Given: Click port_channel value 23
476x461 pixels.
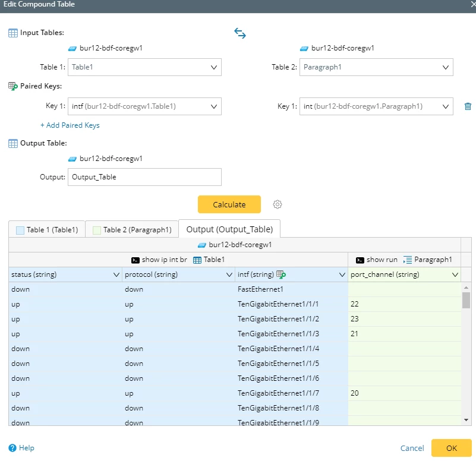Looking at the screenshot, I should click(x=355, y=319).
